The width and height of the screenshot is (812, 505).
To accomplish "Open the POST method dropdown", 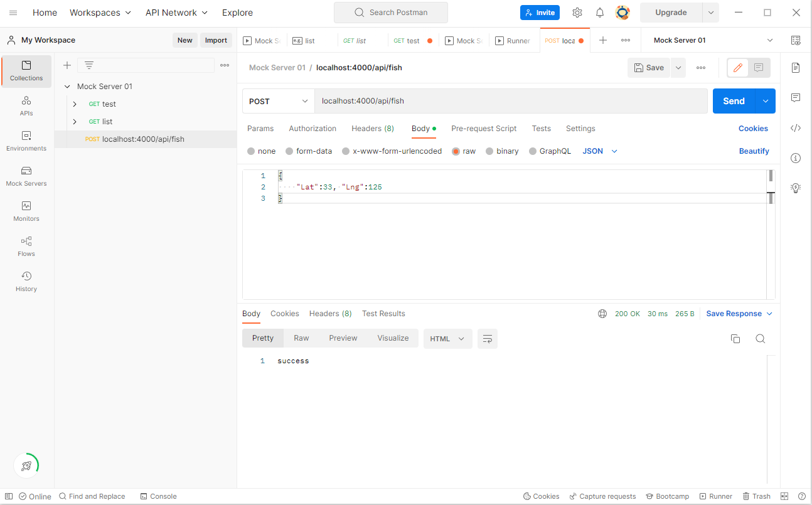I will 279,101.
